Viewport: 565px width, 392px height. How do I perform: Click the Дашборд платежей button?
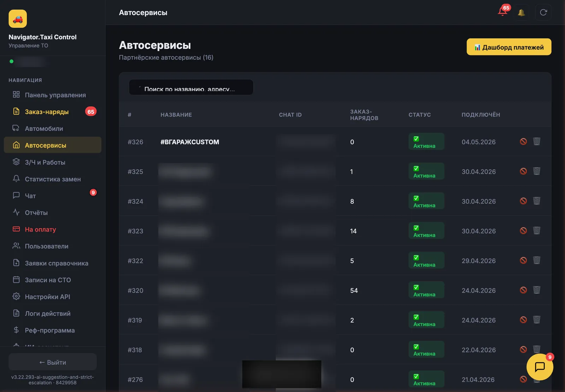(x=509, y=47)
